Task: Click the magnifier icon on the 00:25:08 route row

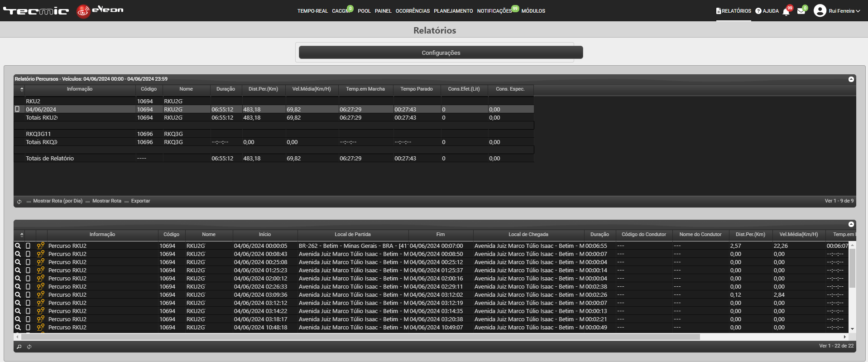Action: click(x=18, y=262)
